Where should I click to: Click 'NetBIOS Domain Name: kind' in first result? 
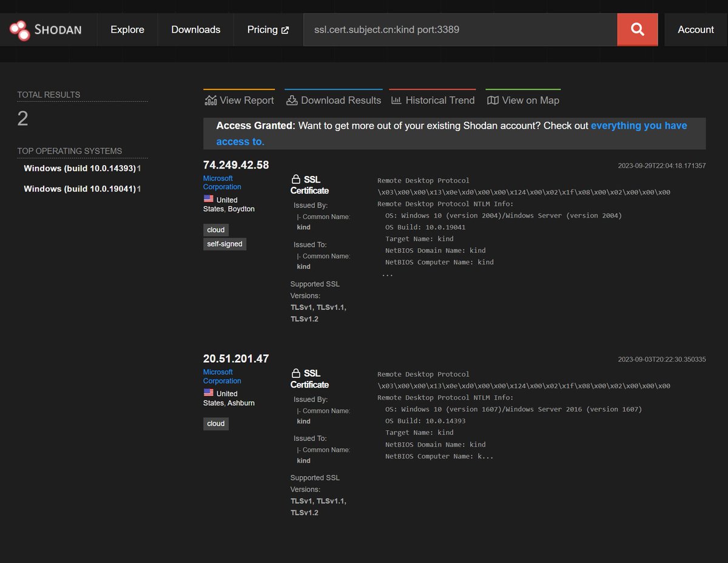(435, 251)
